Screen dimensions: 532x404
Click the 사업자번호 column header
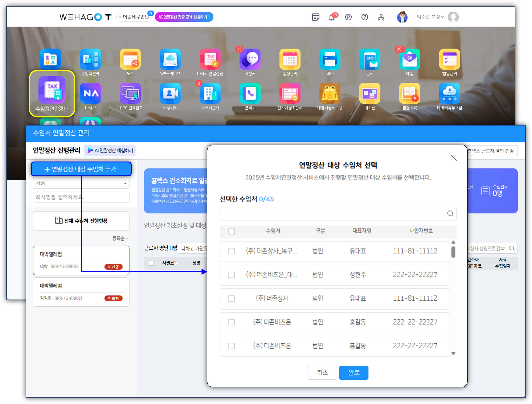(421, 231)
